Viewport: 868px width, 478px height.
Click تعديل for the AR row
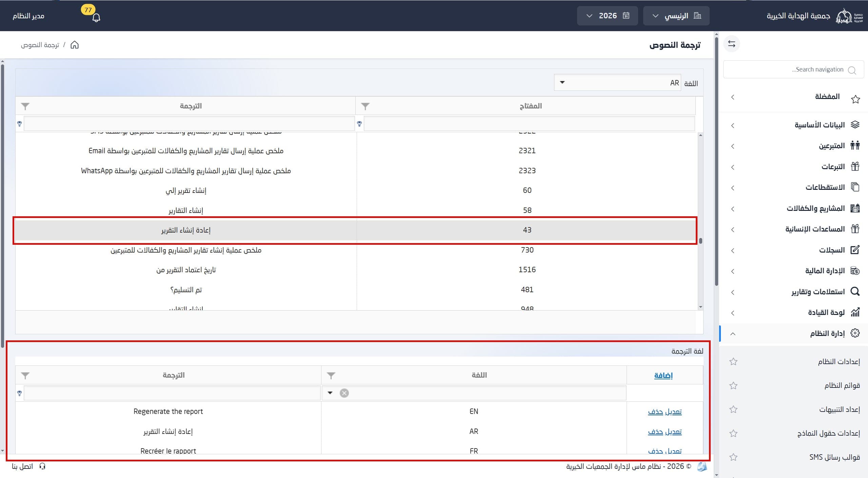(673, 432)
